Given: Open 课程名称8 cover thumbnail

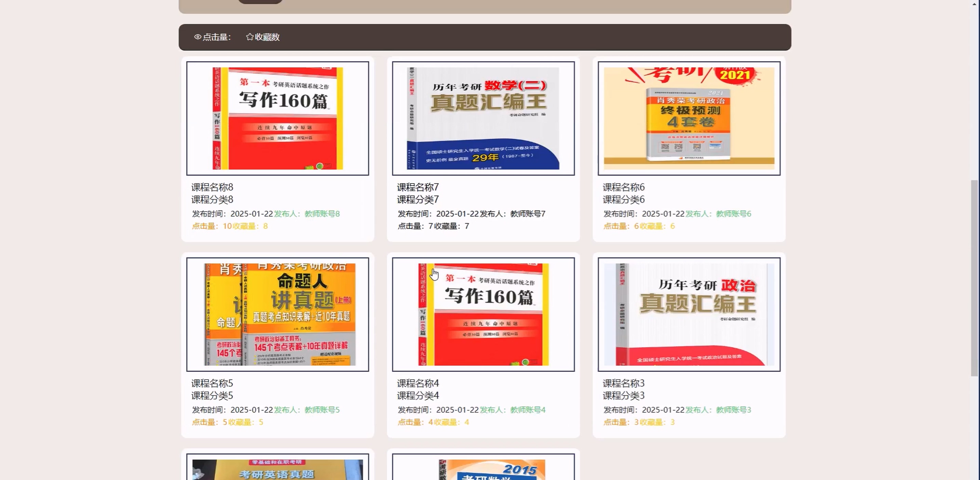Looking at the screenshot, I should click(277, 118).
